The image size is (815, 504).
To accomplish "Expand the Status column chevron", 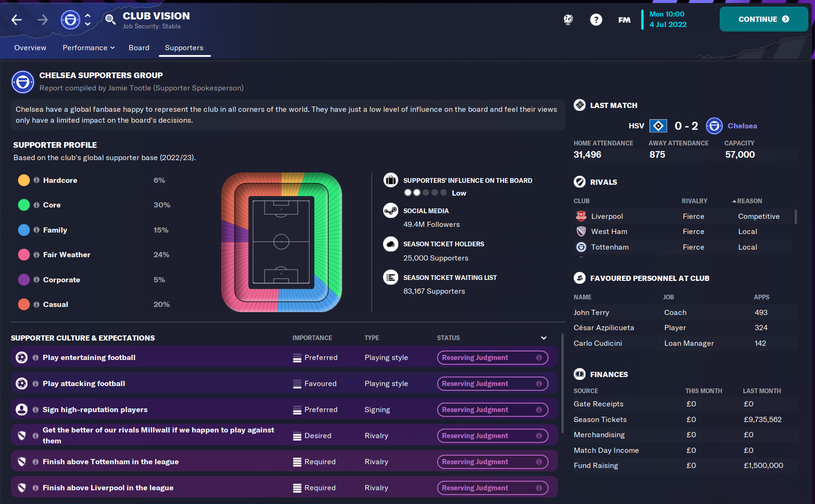I will point(544,338).
